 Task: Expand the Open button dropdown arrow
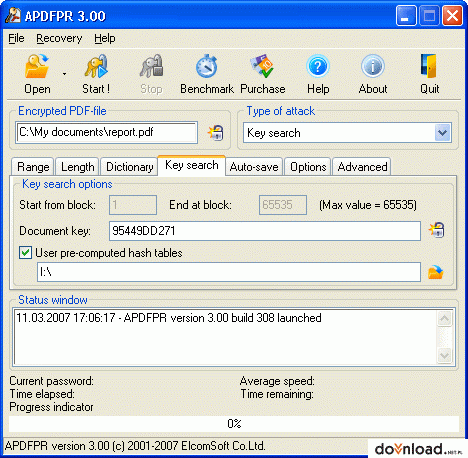coord(64,74)
